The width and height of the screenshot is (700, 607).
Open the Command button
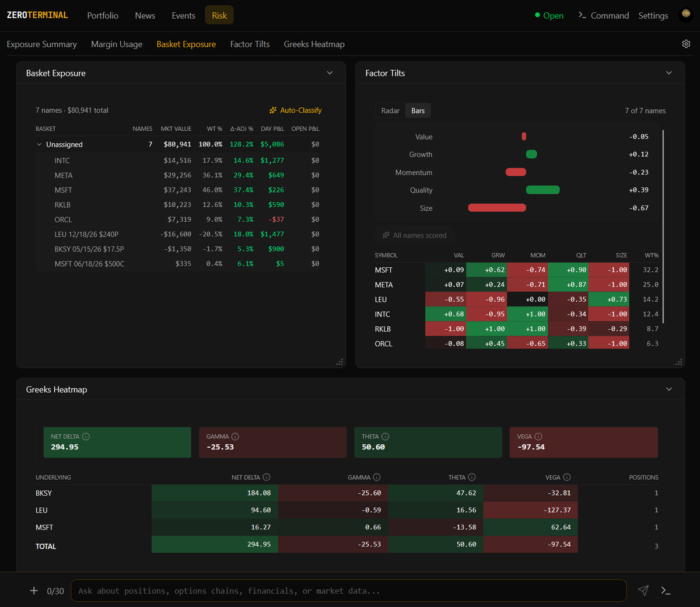[604, 16]
